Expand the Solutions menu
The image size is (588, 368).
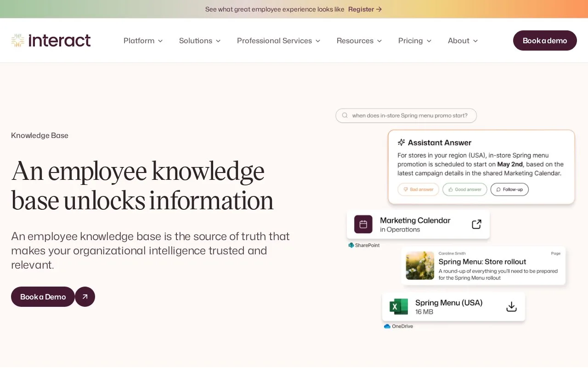point(200,40)
